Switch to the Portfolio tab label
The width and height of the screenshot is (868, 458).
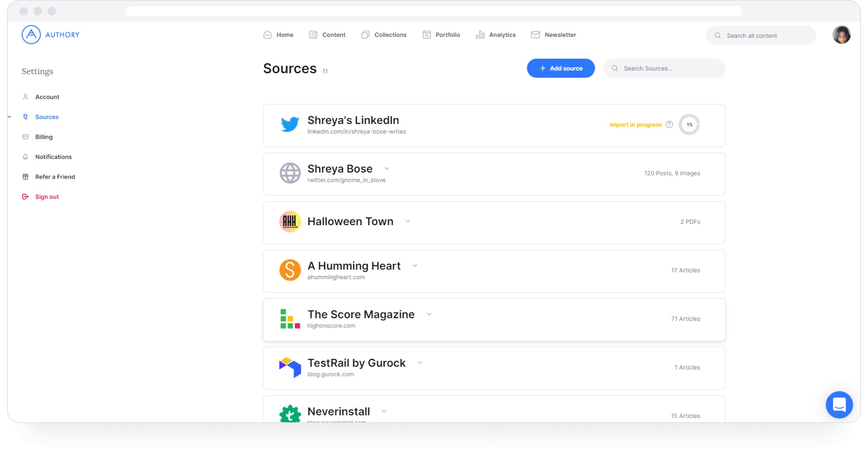coord(448,35)
